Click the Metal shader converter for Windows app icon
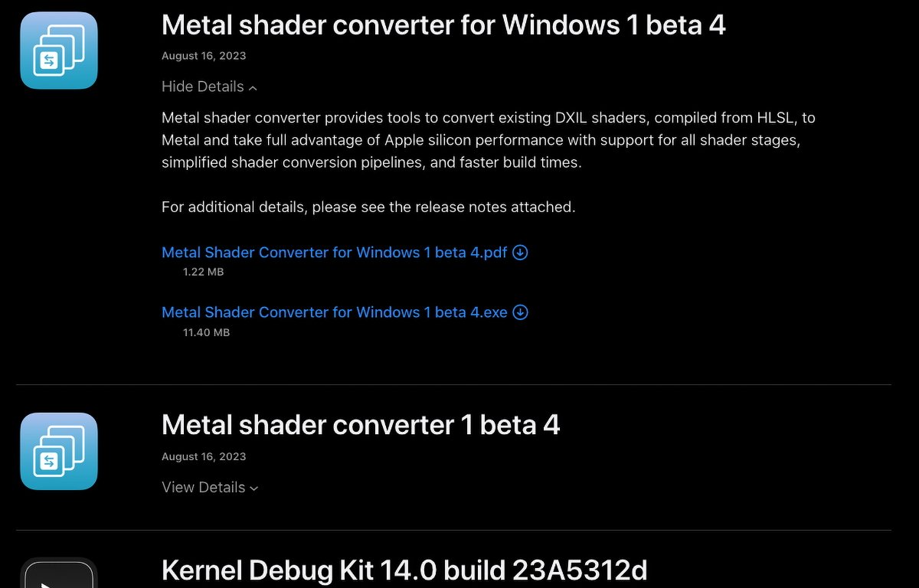 tap(58, 50)
